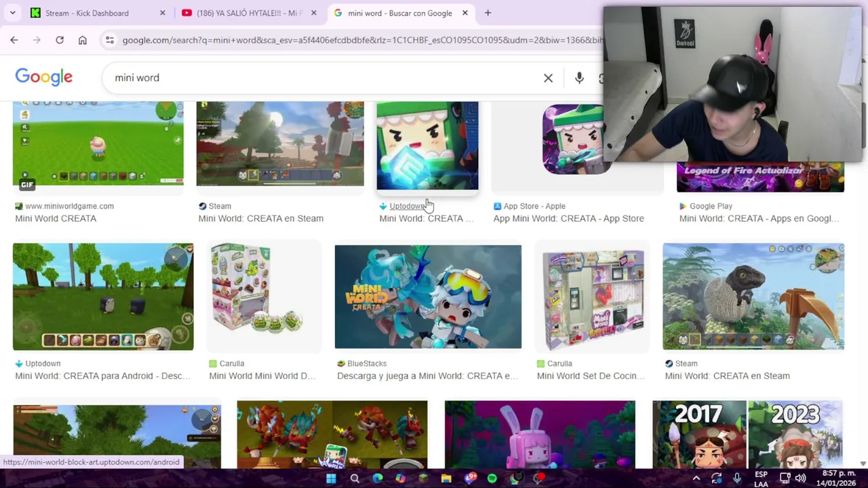Screen dimensions: 868x488
Task: Click the page vertical scrollbar down arrow
Action: [x=863, y=464]
